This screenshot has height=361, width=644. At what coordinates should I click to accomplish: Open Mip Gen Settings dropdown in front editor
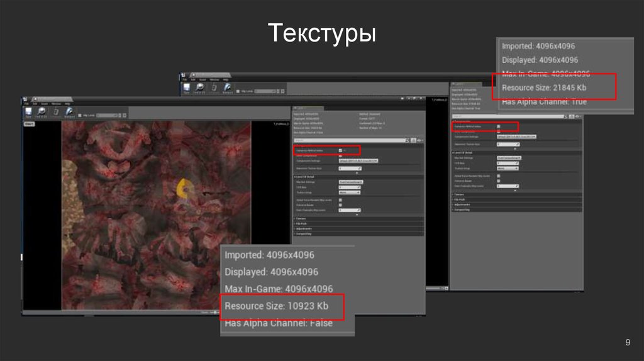[351, 182]
